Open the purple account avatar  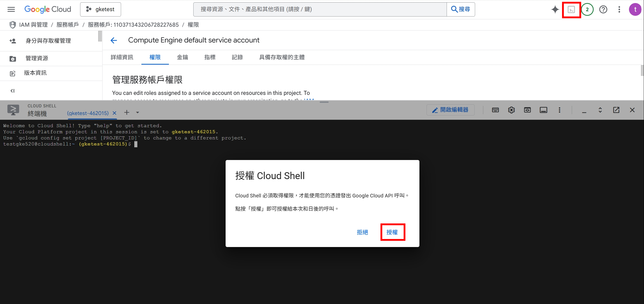tap(635, 9)
